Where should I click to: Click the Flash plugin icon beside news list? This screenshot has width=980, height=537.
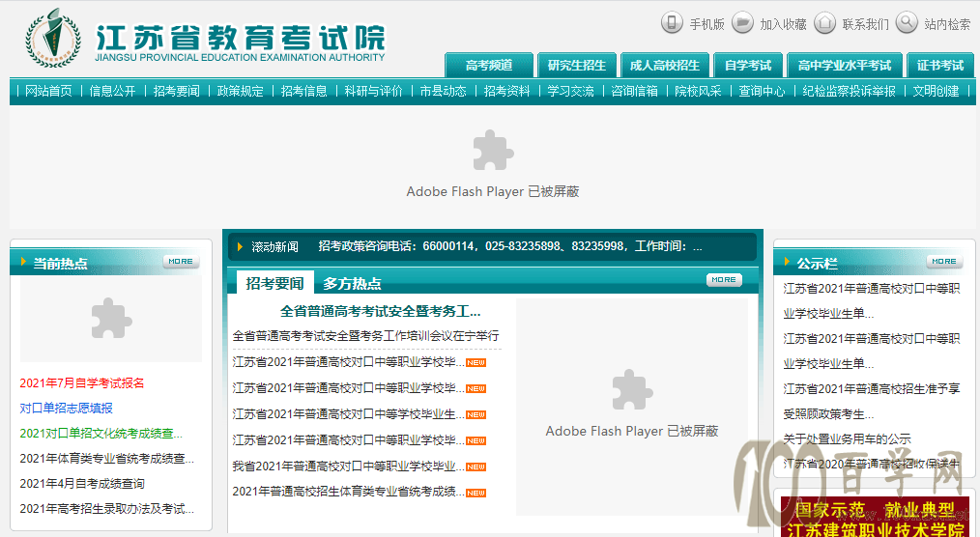632,389
